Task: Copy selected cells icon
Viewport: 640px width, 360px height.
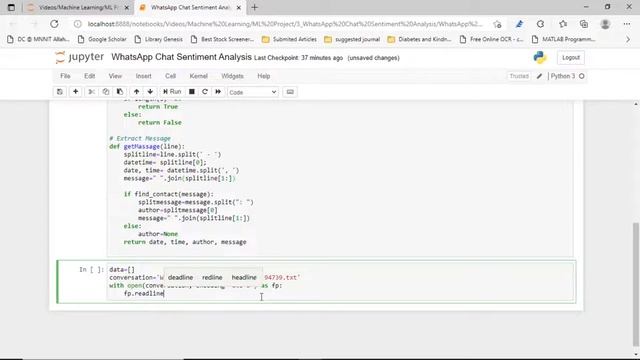Action: pyautogui.click(x=106, y=92)
